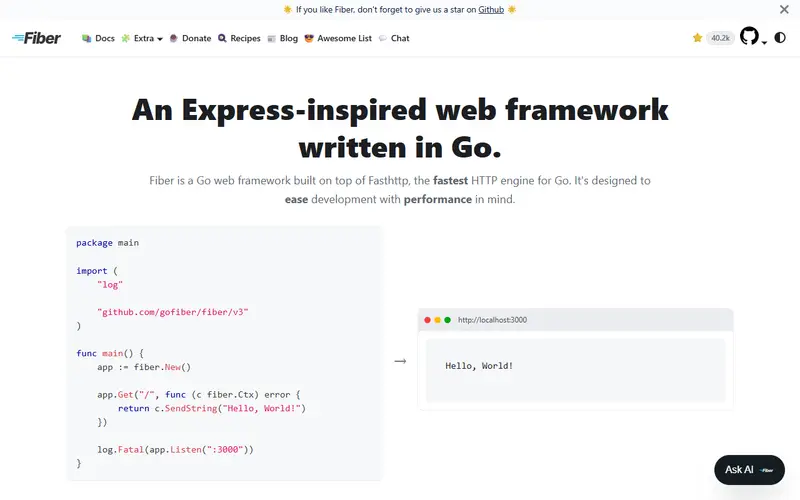The image size is (800, 500).
Task: Click the main page headline
Action: pos(400,129)
